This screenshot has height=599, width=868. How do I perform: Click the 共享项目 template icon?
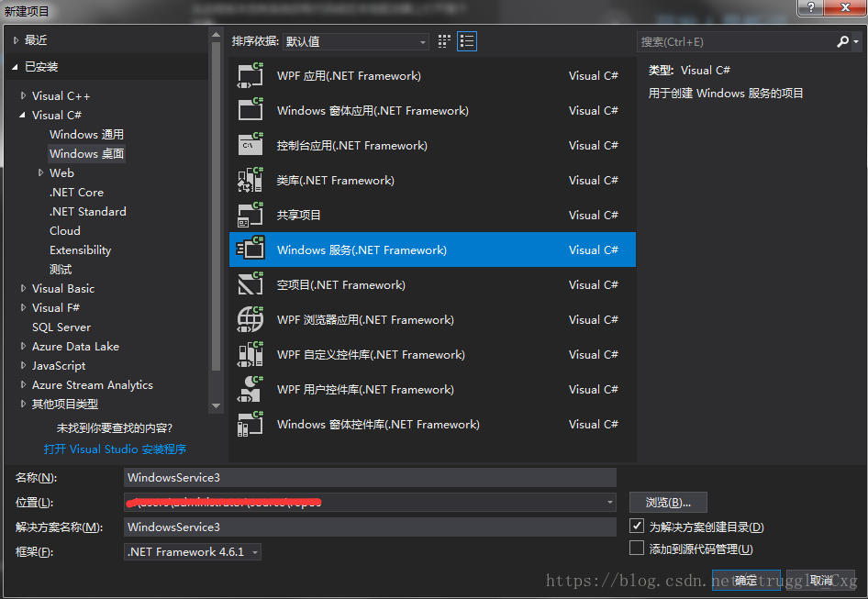tap(250, 215)
